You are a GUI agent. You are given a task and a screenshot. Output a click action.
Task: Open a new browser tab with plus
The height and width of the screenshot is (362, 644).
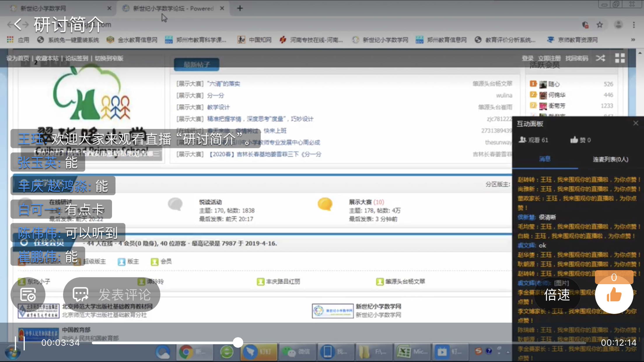pyautogui.click(x=240, y=8)
